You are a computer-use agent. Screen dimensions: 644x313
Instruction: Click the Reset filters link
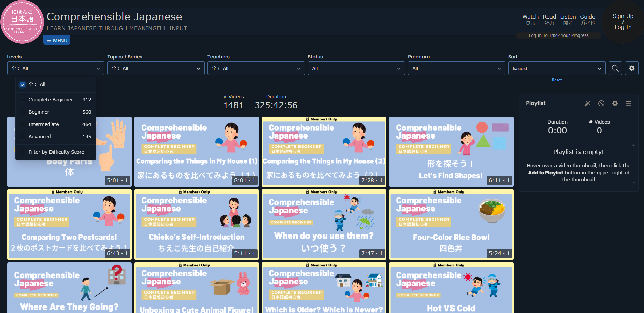coord(557,80)
